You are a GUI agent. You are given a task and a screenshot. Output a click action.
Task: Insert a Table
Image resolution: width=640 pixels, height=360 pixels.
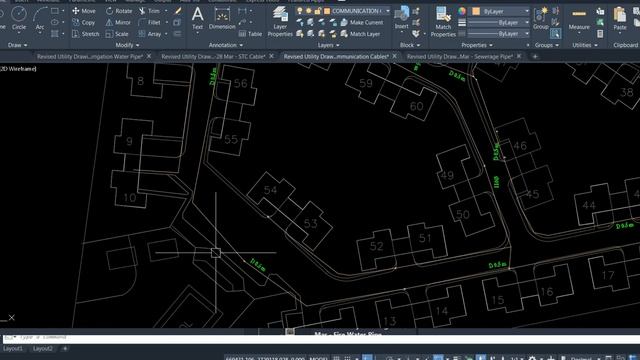pyautogui.click(x=250, y=34)
